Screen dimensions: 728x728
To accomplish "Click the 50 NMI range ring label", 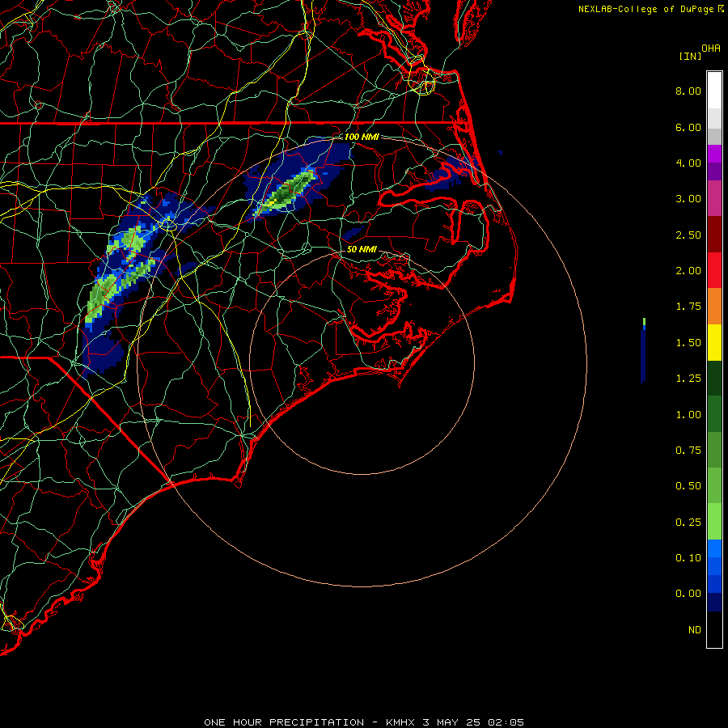I will pyautogui.click(x=362, y=249).
